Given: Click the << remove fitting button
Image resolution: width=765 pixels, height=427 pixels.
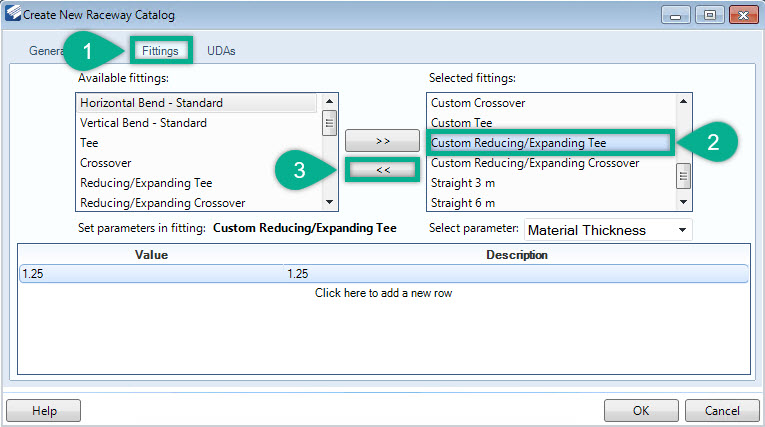Looking at the screenshot, I should (x=382, y=170).
